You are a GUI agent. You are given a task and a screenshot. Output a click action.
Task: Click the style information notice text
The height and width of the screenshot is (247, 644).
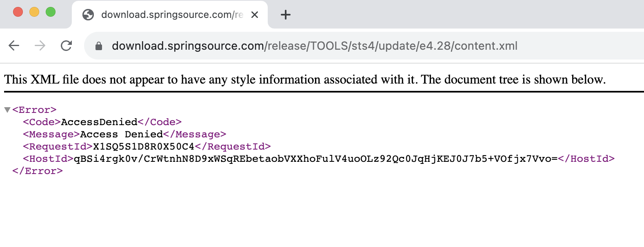coord(304,79)
